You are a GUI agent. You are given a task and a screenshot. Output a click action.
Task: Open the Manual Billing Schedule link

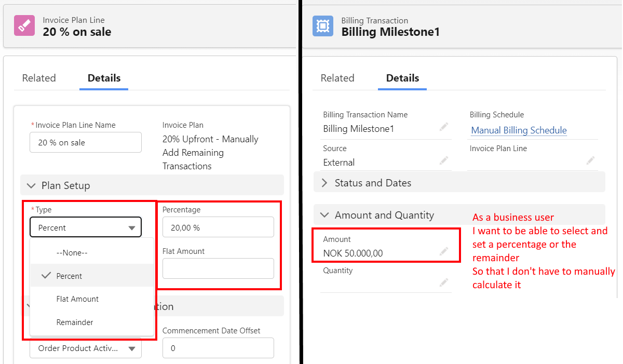coord(518,130)
